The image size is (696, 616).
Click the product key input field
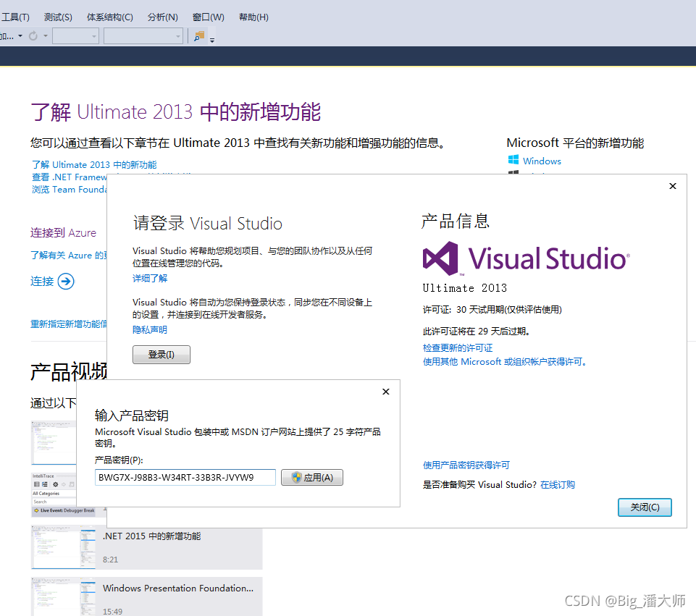coord(185,478)
